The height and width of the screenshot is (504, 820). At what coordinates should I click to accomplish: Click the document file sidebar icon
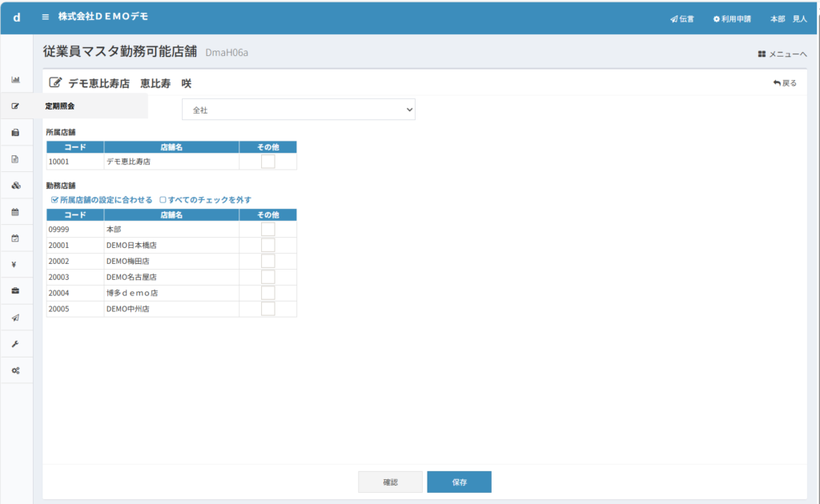click(15, 159)
